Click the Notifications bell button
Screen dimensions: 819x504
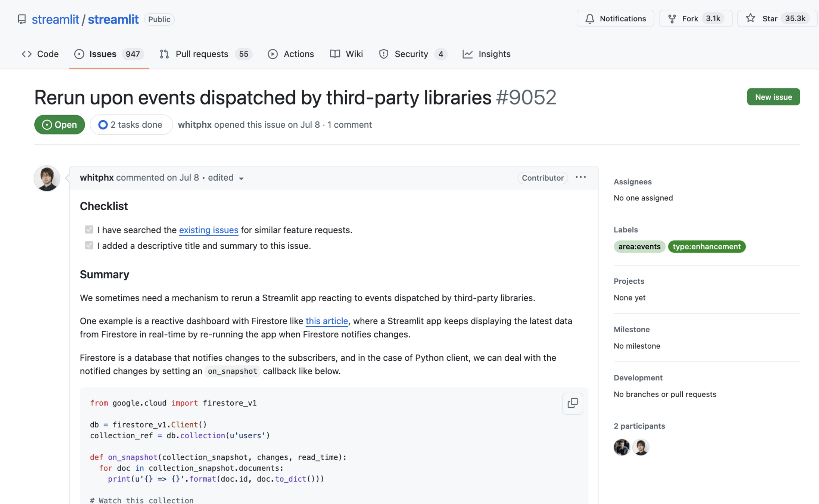[x=615, y=19]
